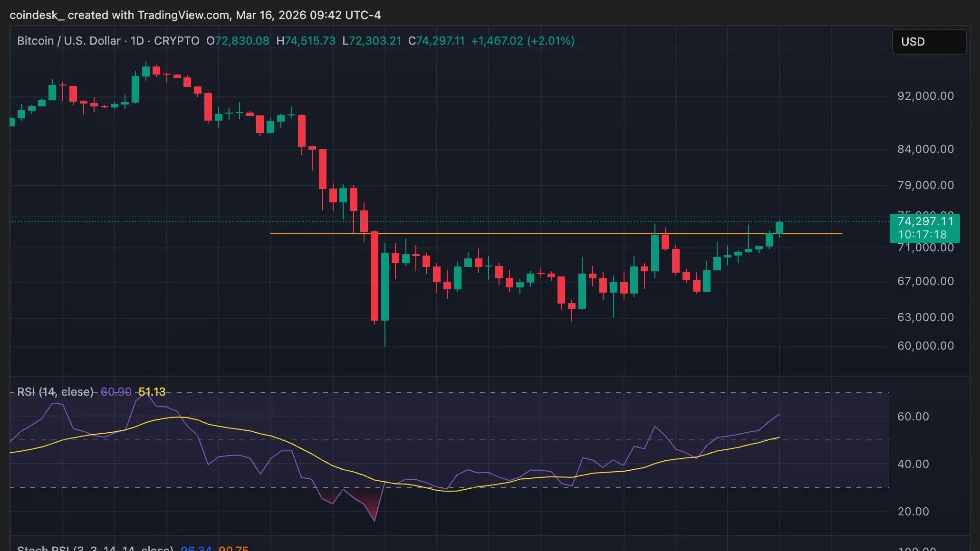Open the RSI (14, close) indicator legend
This screenshot has height=551, width=980.
tap(55, 391)
